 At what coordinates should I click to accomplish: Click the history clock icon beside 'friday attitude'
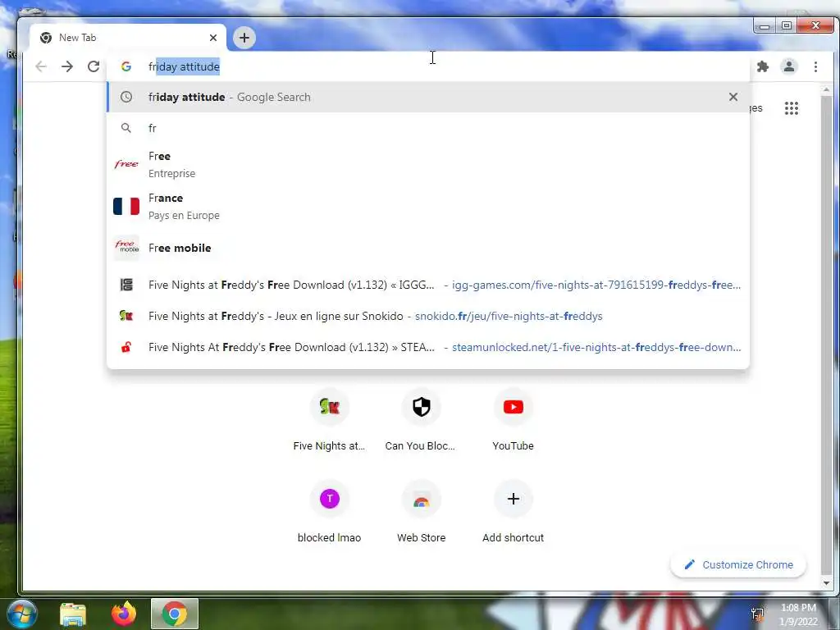[126, 97]
